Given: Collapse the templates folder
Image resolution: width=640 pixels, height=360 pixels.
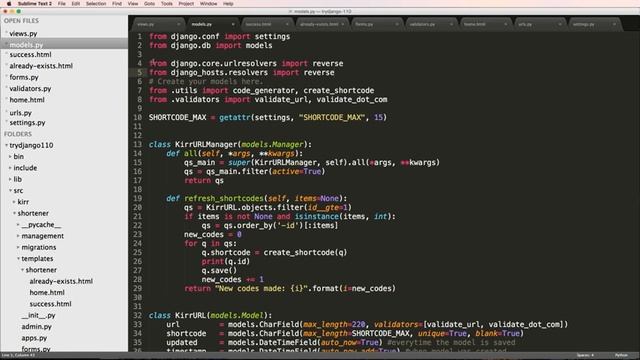Looking at the screenshot, I should [18, 258].
